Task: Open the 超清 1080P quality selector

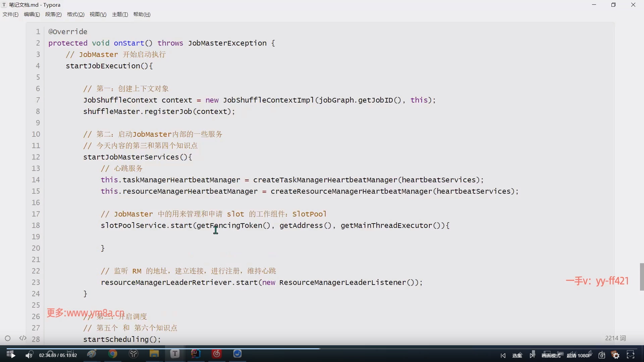Action: (x=579, y=355)
